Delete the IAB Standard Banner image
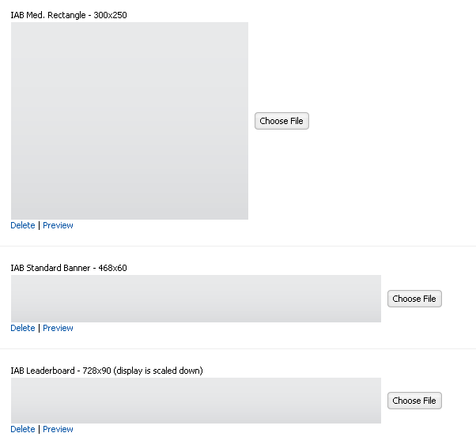The image size is (476, 448). (x=23, y=328)
